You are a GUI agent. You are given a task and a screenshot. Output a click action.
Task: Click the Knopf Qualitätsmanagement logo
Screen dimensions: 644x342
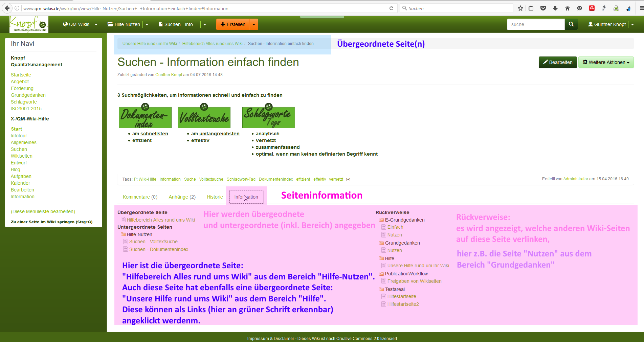(29, 24)
